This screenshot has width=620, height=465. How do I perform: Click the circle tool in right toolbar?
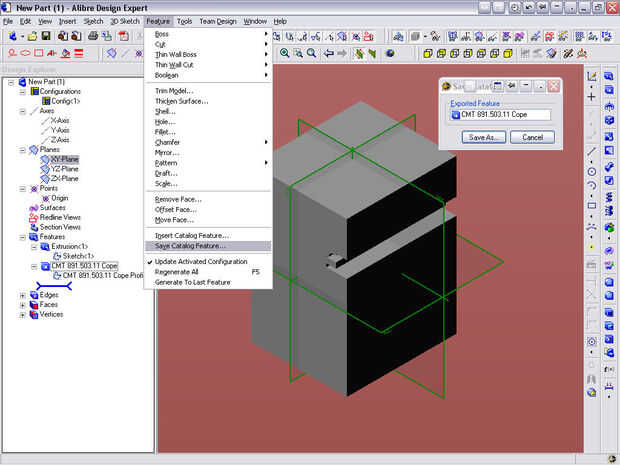point(592,171)
